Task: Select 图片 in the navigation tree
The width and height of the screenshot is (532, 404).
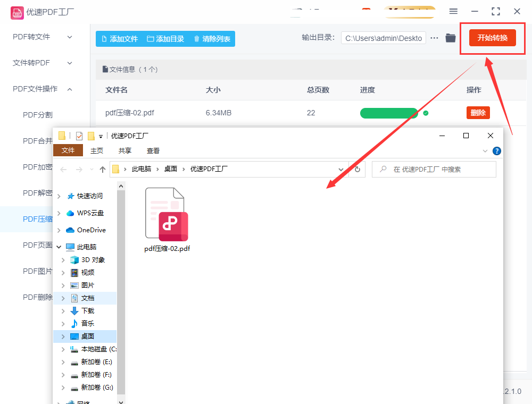Action: (x=88, y=285)
